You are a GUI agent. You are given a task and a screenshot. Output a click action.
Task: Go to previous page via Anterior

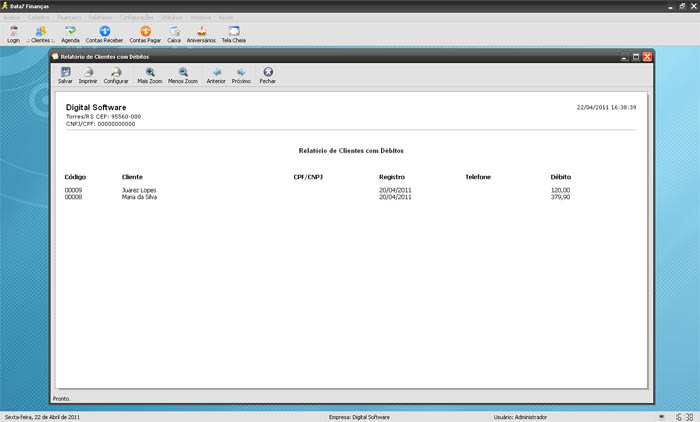point(216,75)
